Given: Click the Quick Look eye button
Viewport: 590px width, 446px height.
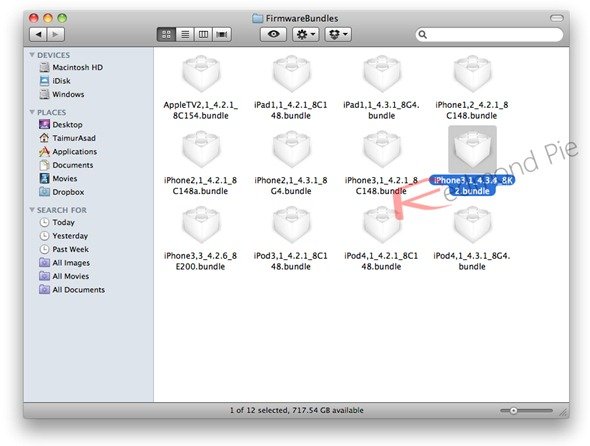Looking at the screenshot, I should coord(274,34).
